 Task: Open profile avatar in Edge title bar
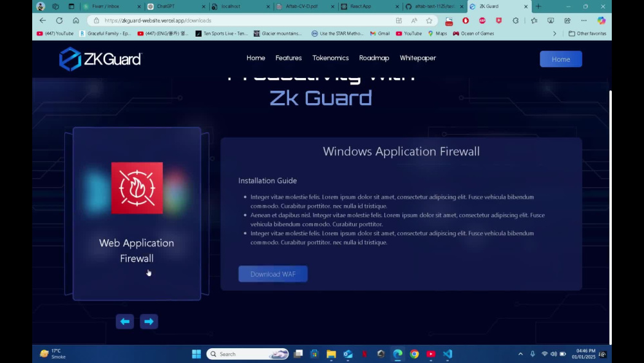tap(40, 6)
